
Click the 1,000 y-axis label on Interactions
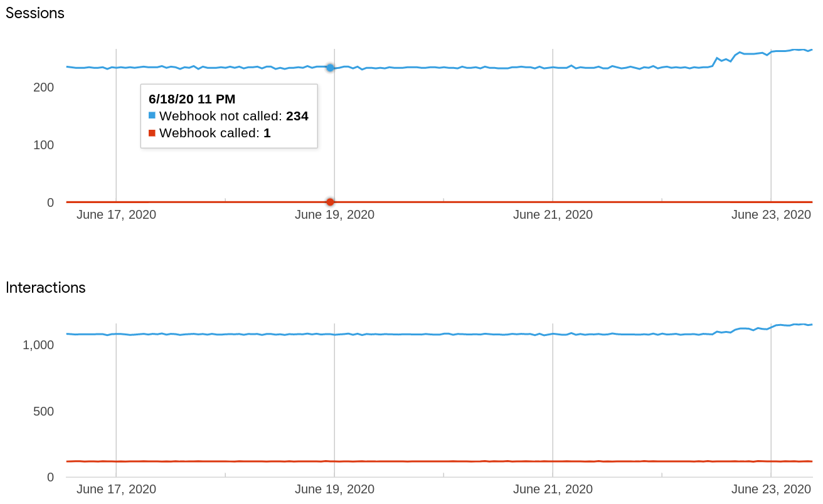click(x=38, y=345)
